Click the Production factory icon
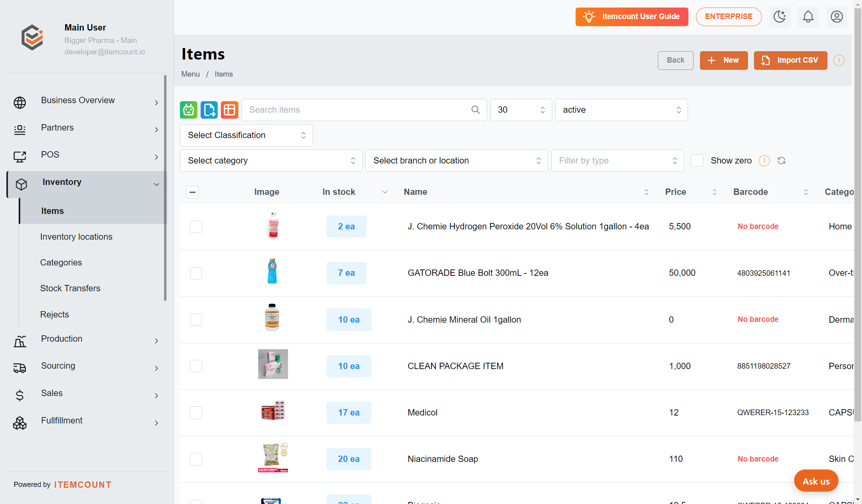Viewport: 862px width, 504px height. click(20, 341)
